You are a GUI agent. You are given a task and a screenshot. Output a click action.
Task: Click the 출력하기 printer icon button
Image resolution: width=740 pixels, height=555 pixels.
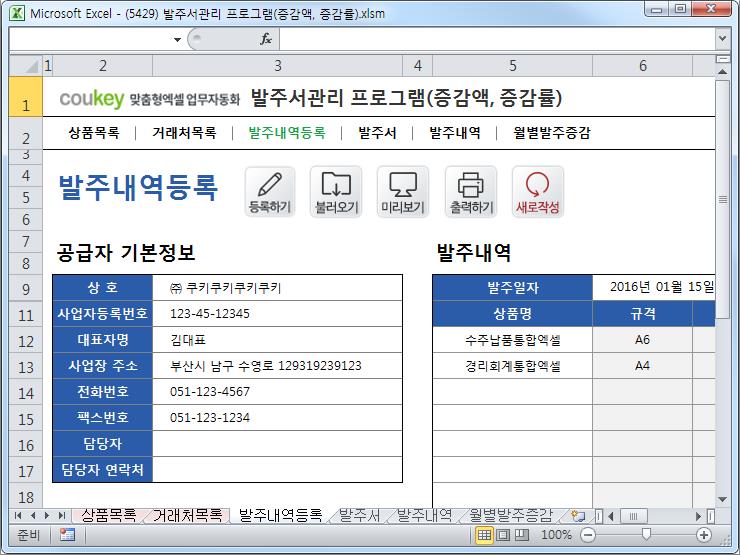pyautogui.click(x=471, y=192)
